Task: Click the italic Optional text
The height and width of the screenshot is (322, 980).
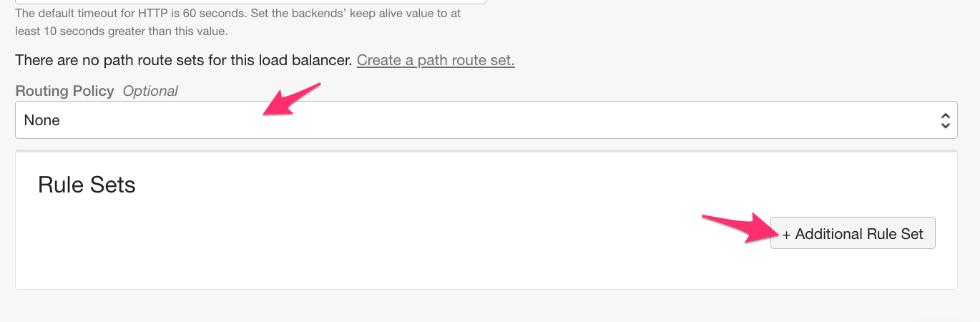Action: click(x=150, y=91)
